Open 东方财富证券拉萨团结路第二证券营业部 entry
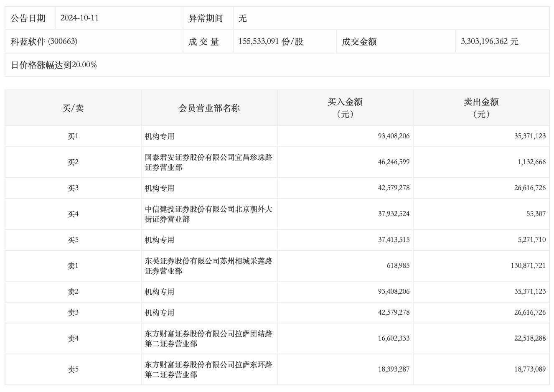The height and width of the screenshot is (392, 554). [208, 339]
